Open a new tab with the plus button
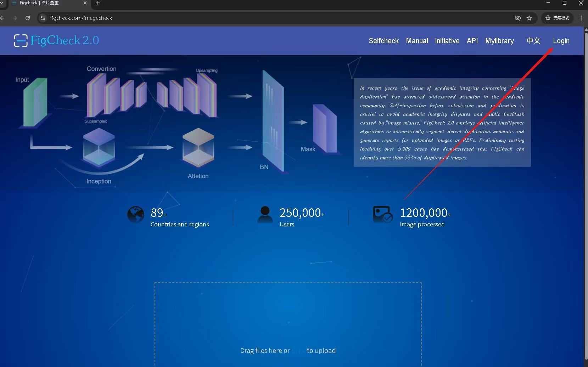 click(98, 3)
